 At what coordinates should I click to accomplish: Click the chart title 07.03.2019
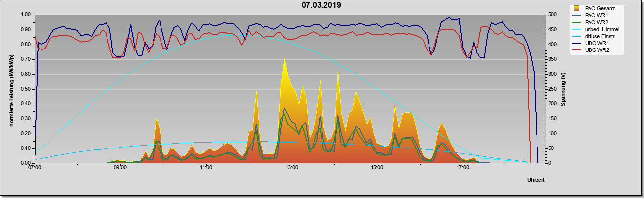coord(322,6)
